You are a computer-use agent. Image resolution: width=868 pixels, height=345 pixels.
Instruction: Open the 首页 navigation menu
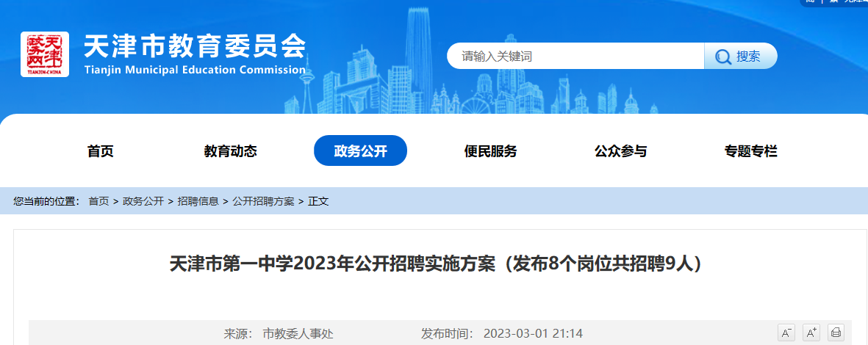pyautogui.click(x=100, y=151)
